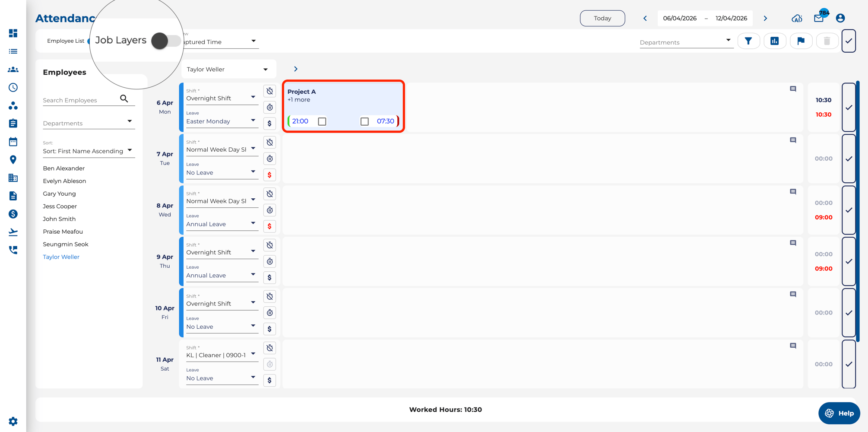Toggle the Job Layers switch
868x432 pixels.
click(166, 41)
